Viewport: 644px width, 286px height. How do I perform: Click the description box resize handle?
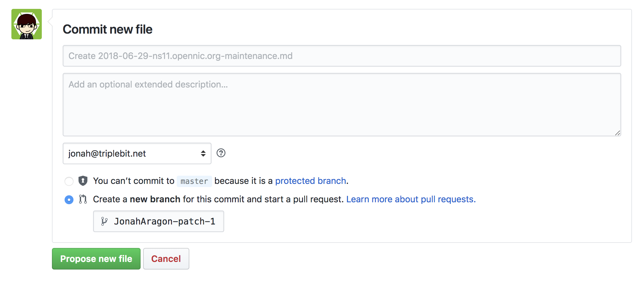617,133
